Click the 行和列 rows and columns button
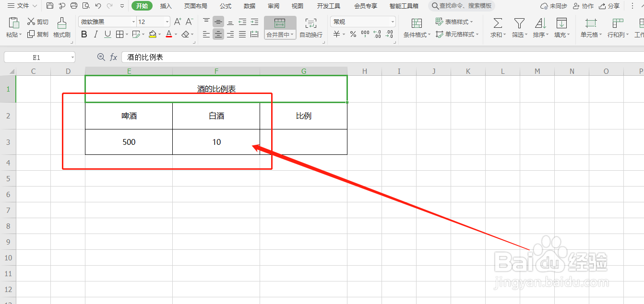The width and height of the screenshot is (644, 304). (x=618, y=28)
